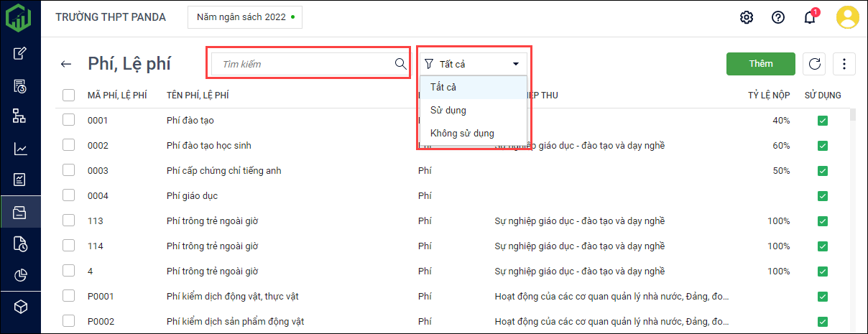Click the search magnifier icon
The height and width of the screenshot is (334, 868).
(x=401, y=63)
